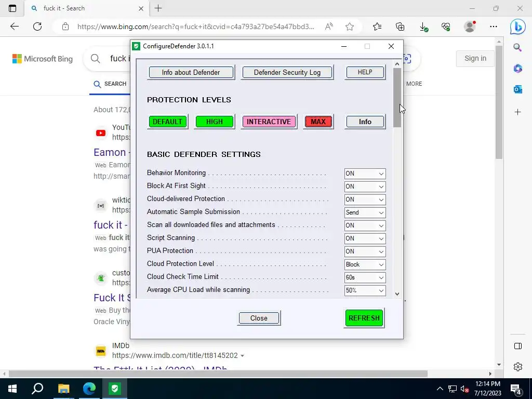Open Cloud Check Time Limit dropdown

pyautogui.click(x=365, y=277)
